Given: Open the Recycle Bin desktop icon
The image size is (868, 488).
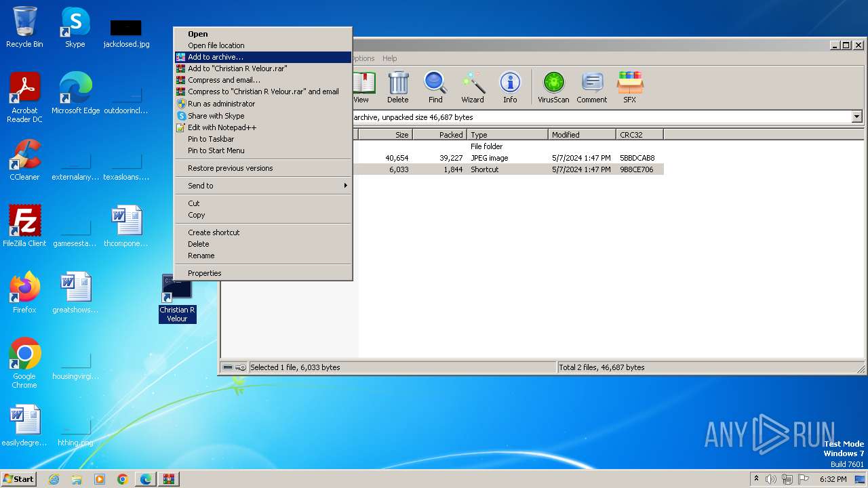Looking at the screenshot, I should 24,27.
